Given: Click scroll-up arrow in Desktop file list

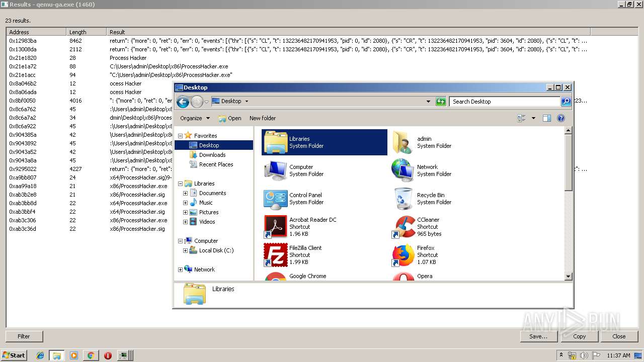Looking at the screenshot, I should click(568, 131).
